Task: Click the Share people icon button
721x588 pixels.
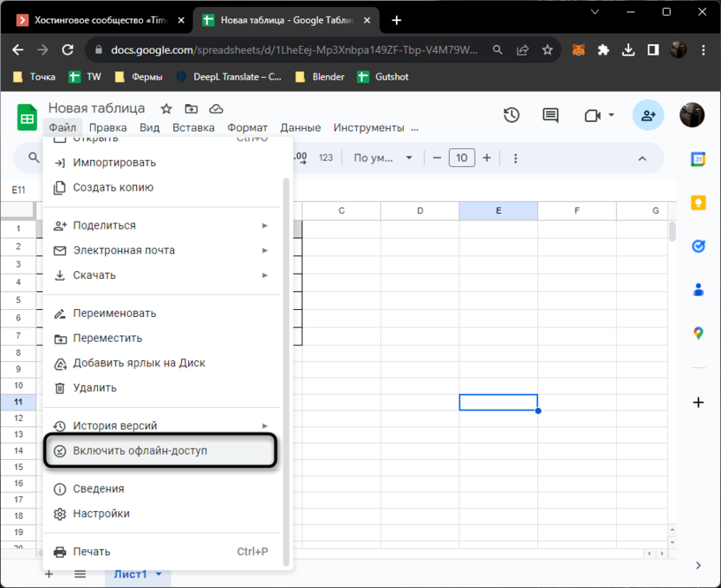Action: 646,115
